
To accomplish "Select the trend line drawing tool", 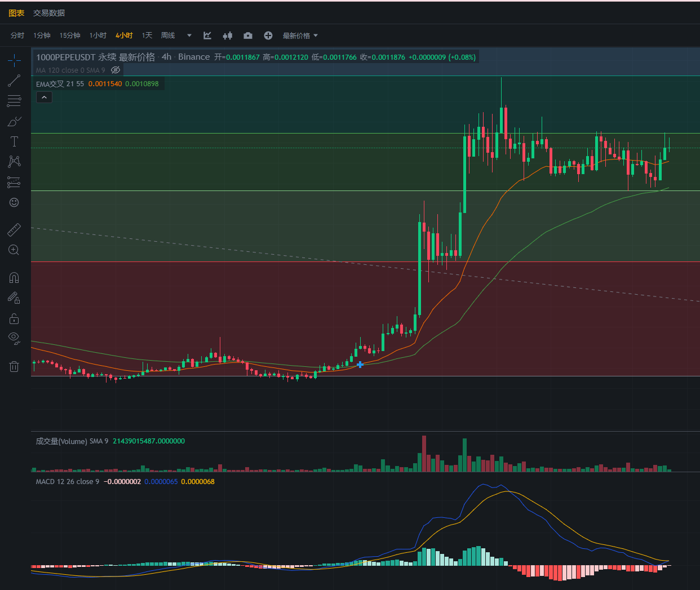I will (14, 81).
